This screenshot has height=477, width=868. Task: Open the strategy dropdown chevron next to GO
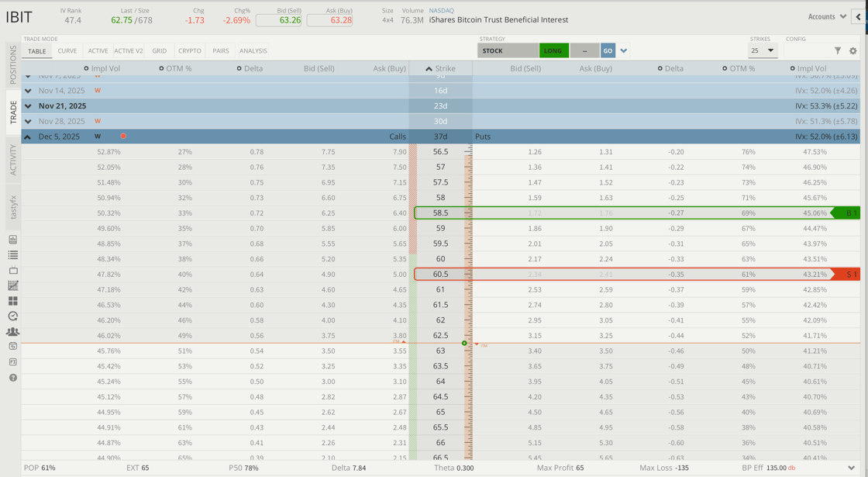[624, 50]
